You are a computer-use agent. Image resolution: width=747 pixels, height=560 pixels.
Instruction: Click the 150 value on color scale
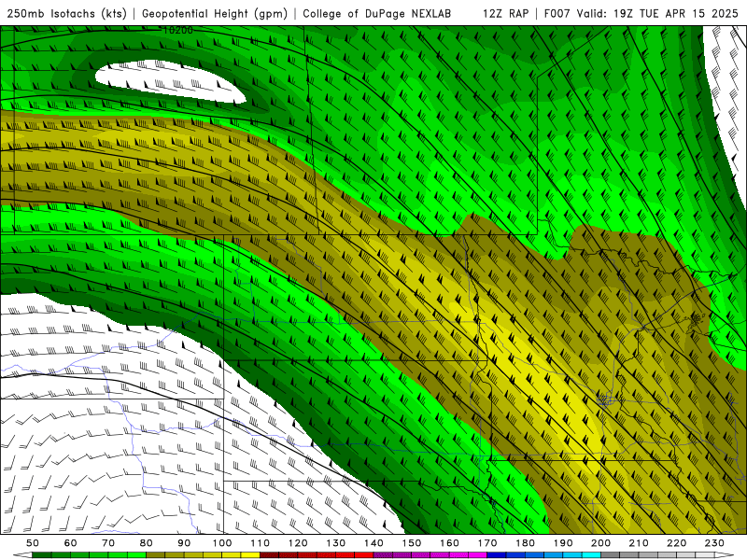tap(411, 543)
